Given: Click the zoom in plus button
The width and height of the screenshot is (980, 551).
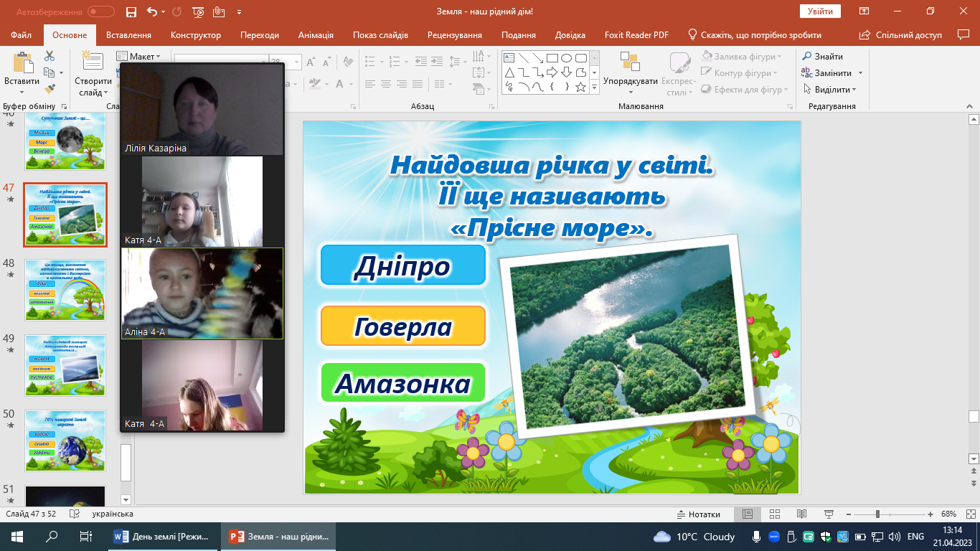Looking at the screenshot, I should coord(930,514).
